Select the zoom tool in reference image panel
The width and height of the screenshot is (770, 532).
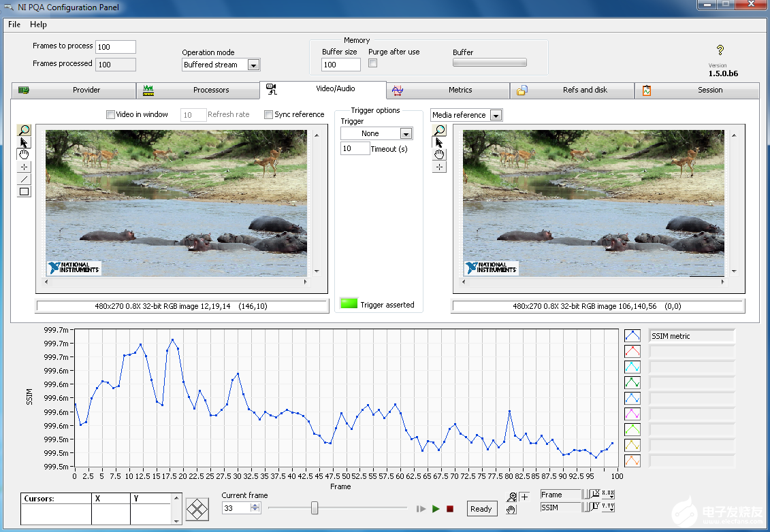440,130
